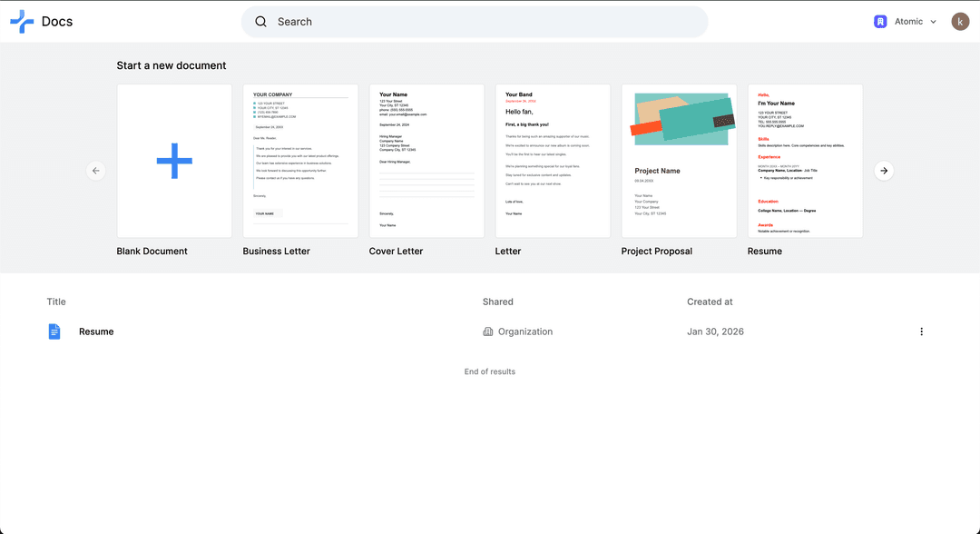The image size is (980, 534).
Task: Open the Project Proposal template
Action: (x=679, y=161)
